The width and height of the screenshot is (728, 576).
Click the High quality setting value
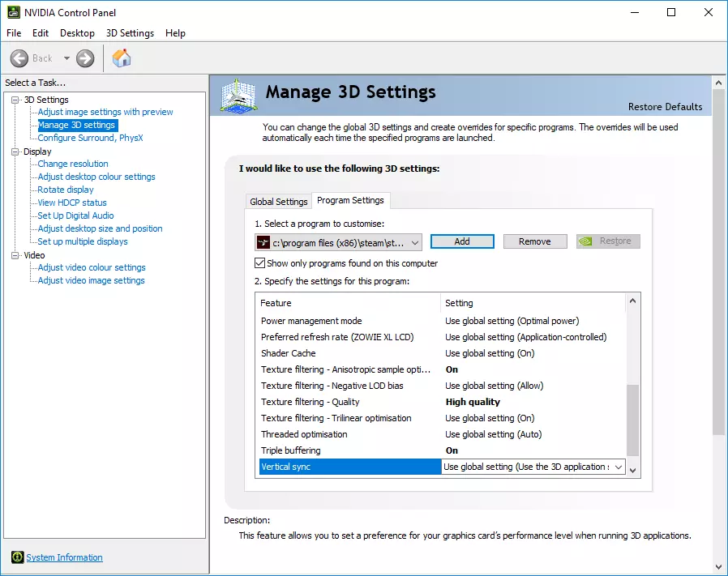click(473, 402)
